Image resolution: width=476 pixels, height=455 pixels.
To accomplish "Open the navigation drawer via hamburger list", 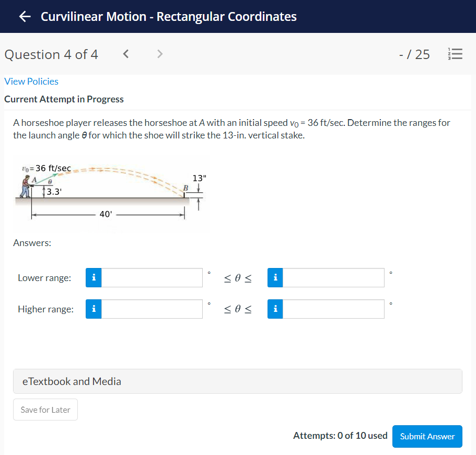I will [455, 54].
